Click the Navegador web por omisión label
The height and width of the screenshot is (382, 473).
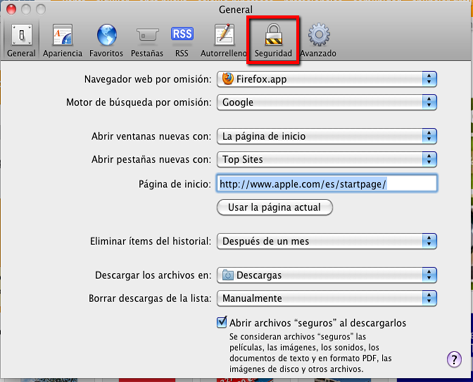tap(148, 79)
